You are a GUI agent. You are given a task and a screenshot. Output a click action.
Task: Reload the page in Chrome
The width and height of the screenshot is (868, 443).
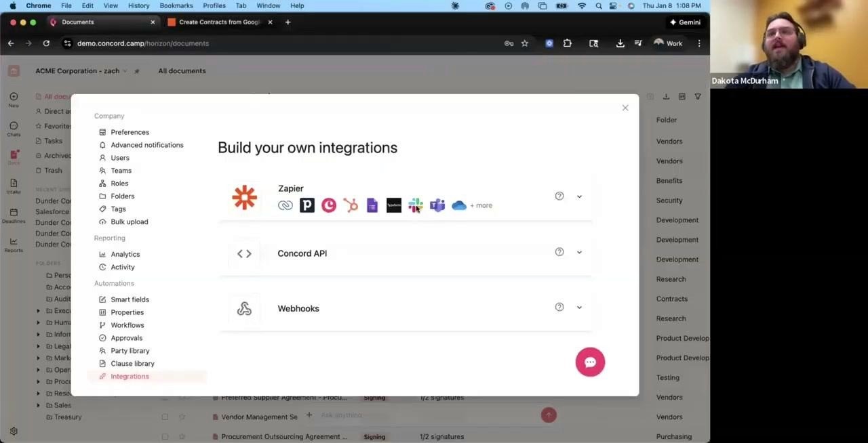[46, 43]
